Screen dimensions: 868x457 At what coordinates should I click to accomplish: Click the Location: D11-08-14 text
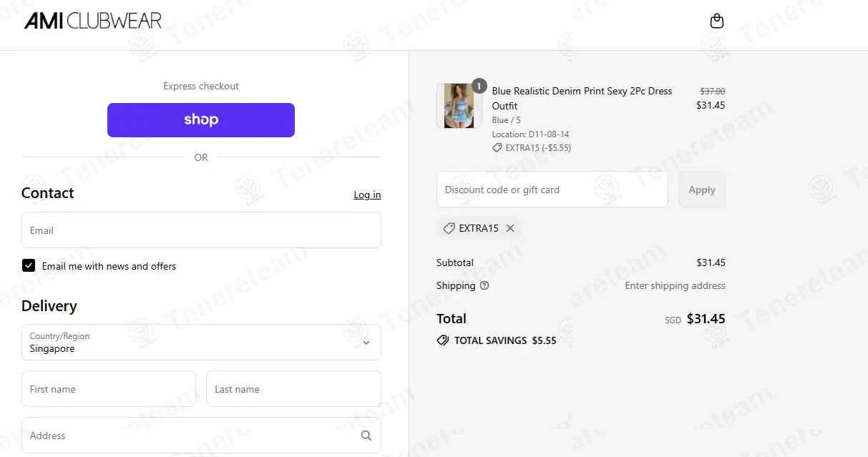(x=530, y=134)
